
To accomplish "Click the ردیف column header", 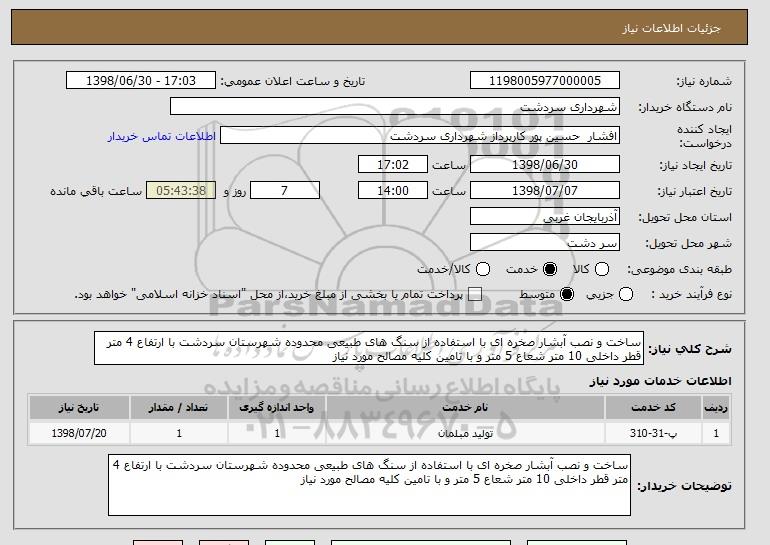I will [x=716, y=408].
